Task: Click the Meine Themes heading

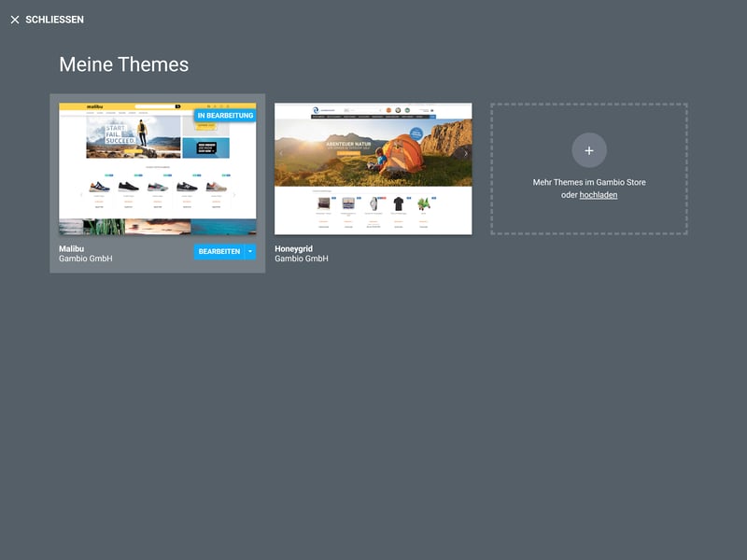Action: [124, 64]
